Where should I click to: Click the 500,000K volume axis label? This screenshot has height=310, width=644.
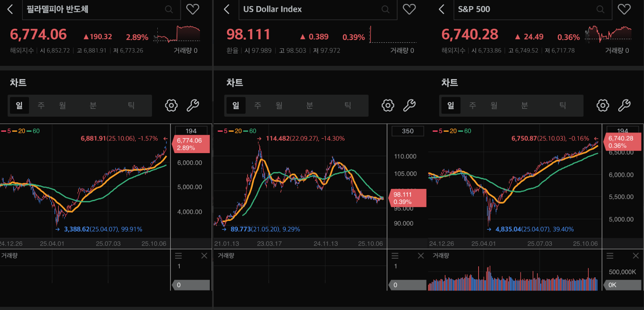click(x=622, y=272)
